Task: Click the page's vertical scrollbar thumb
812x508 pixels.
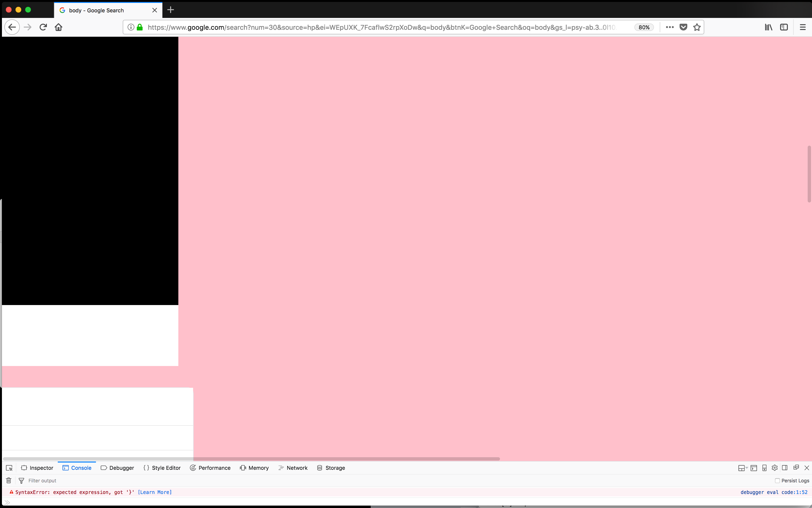Action: pos(809,174)
